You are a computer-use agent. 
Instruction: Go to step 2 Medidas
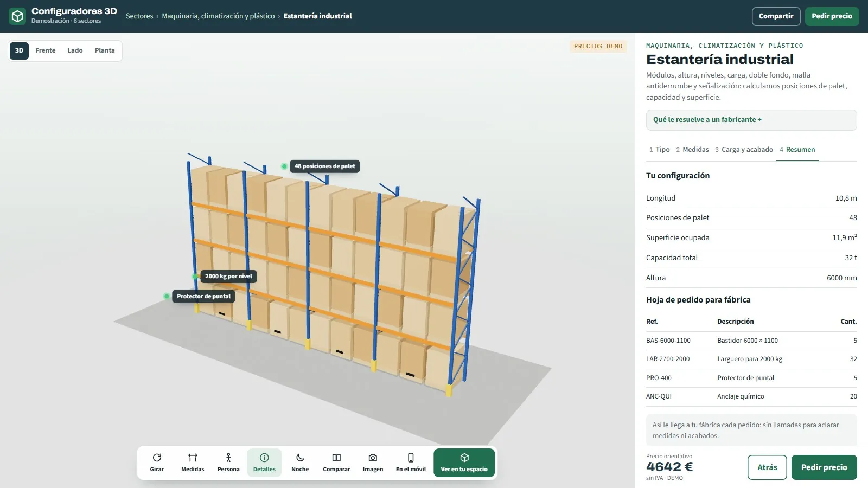[x=693, y=150]
